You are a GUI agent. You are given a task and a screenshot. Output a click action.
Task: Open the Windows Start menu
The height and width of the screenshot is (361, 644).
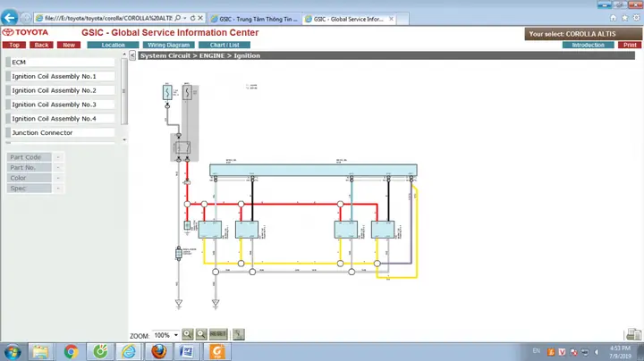pos(13,352)
